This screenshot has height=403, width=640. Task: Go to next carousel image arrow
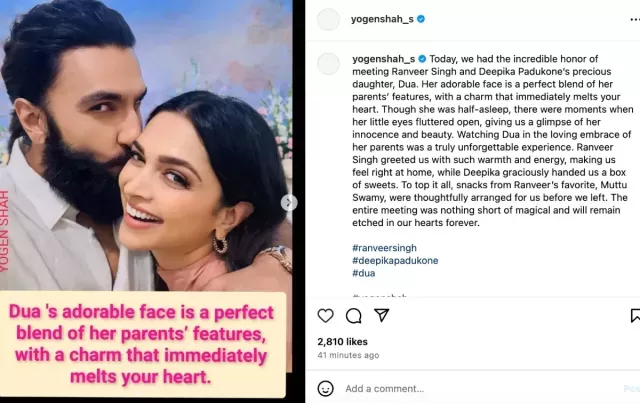click(x=289, y=203)
